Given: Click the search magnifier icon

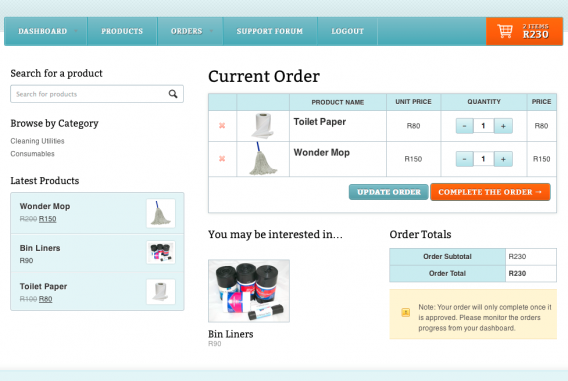Looking at the screenshot, I should coord(173,94).
